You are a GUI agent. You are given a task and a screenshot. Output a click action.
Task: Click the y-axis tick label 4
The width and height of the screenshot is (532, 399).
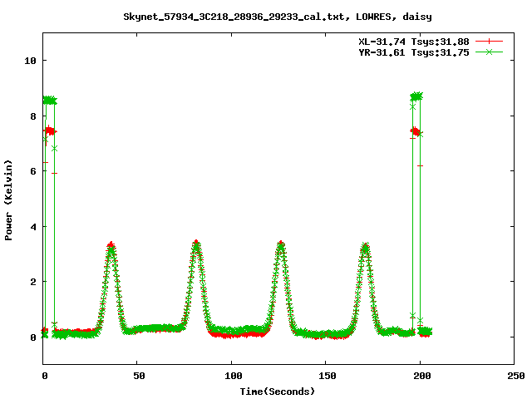[x=33, y=227]
